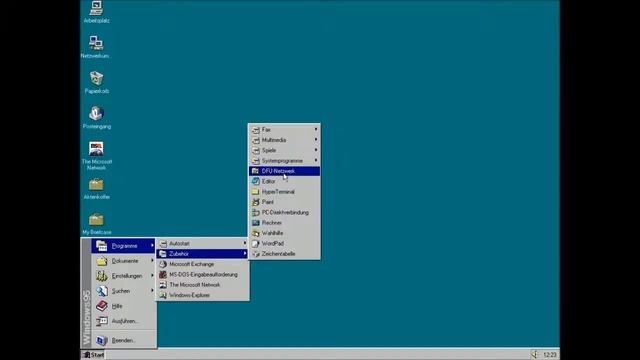Click the PC-Direktverbindung icon
This screenshot has width=640, height=360.
tap(256, 212)
